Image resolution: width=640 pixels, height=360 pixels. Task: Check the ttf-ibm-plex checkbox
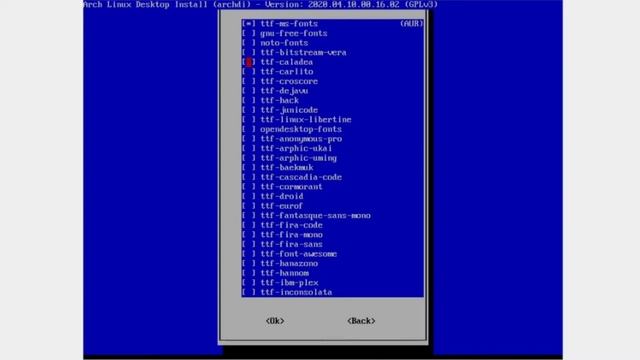249,283
